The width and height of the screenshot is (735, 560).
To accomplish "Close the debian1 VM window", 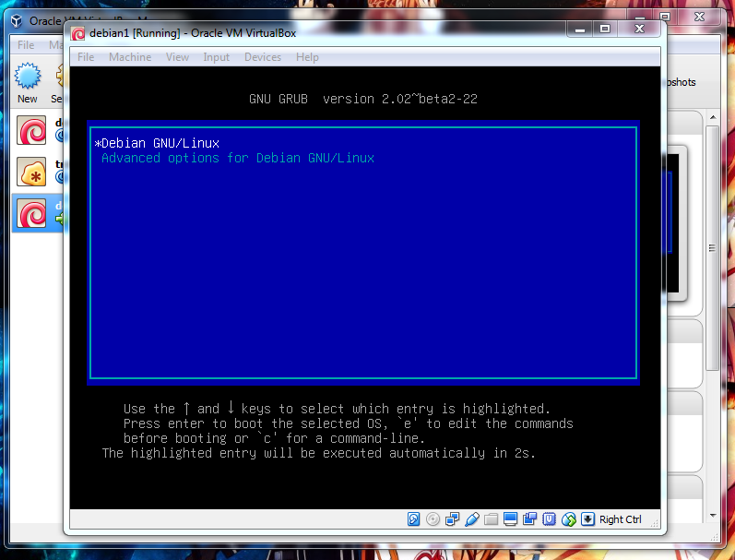I will [639, 30].
